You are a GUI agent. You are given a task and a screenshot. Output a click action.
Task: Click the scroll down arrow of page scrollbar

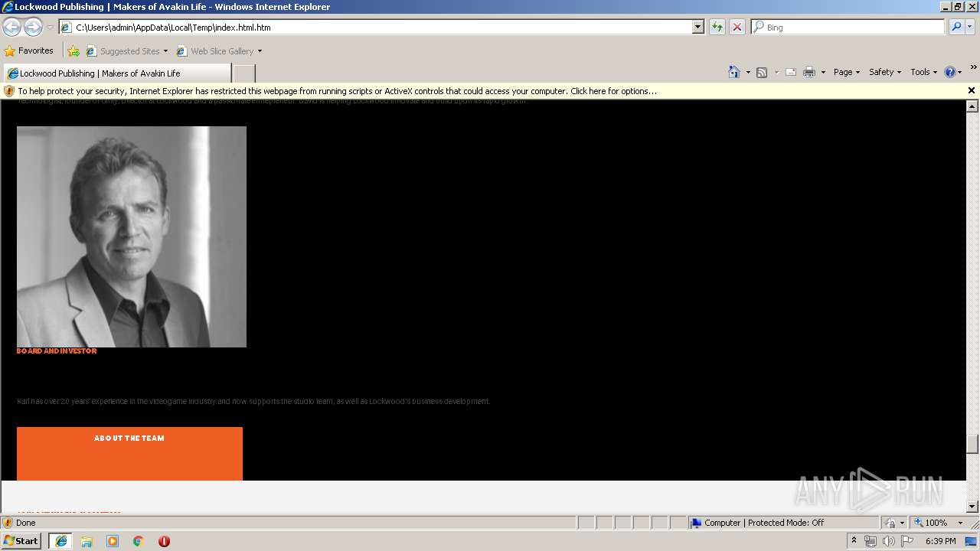(x=972, y=506)
